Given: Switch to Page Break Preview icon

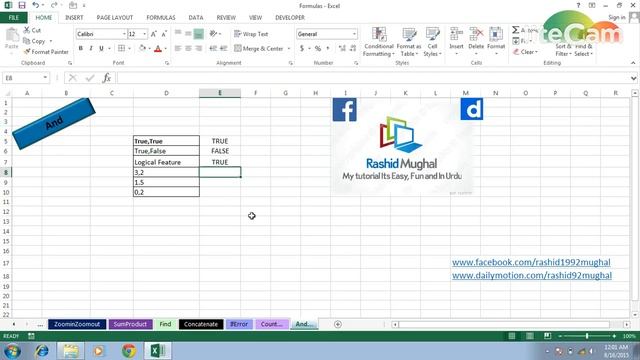Looking at the screenshot, I should (x=547, y=336).
